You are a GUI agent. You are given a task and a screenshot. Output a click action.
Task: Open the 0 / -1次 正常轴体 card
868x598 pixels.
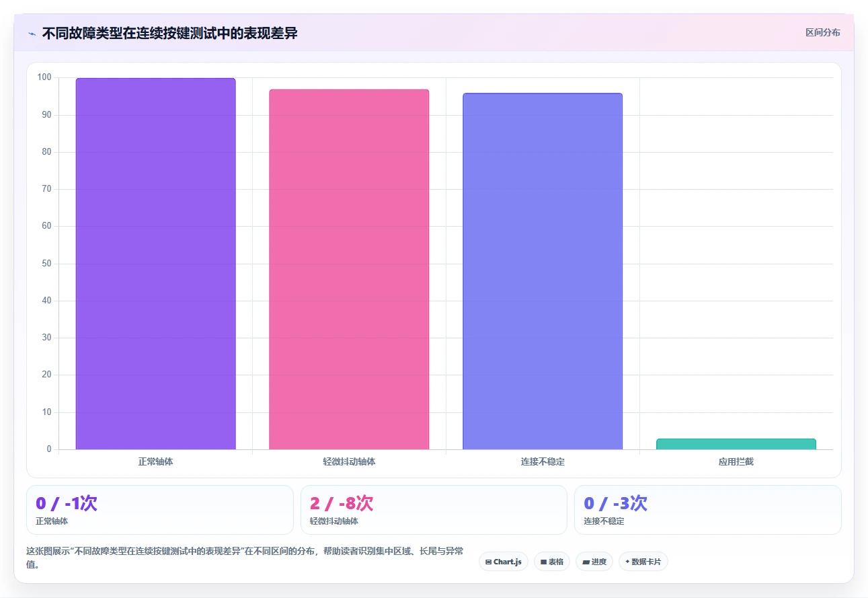[x=160, y=510]
